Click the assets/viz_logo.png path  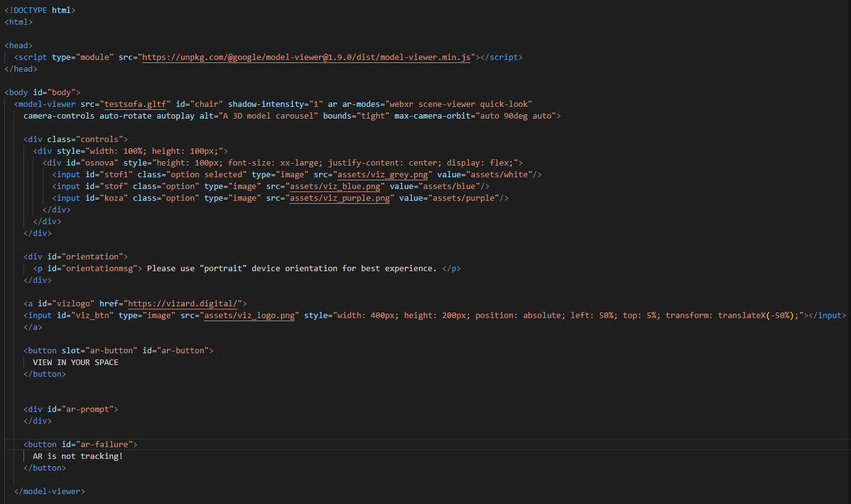pyautogui.click(x=250, y=315)
